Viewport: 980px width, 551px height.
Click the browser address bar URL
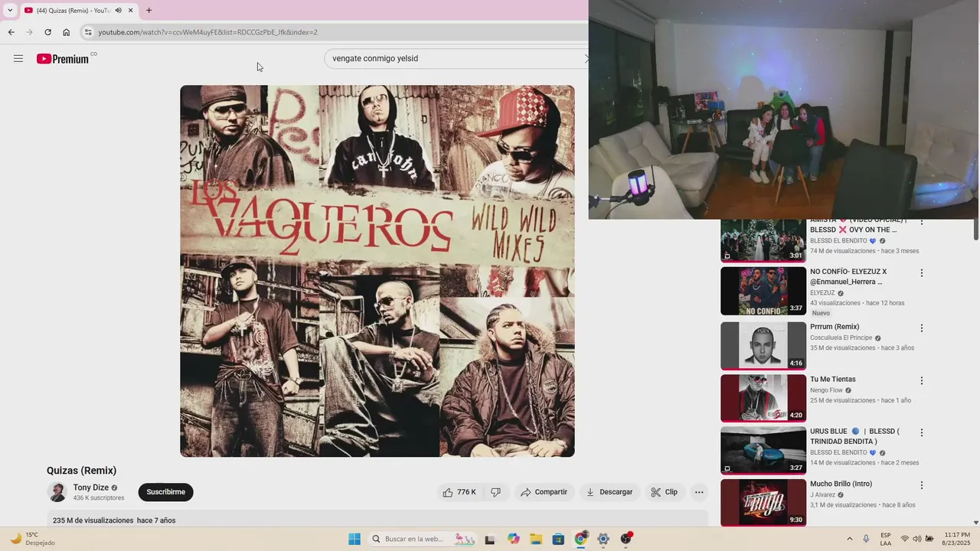click(207, 32)
